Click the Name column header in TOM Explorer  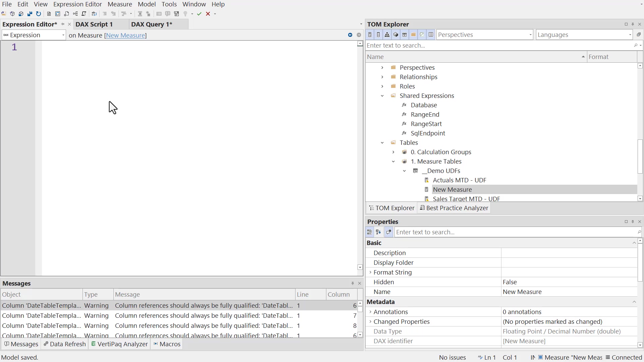(476, 57)
